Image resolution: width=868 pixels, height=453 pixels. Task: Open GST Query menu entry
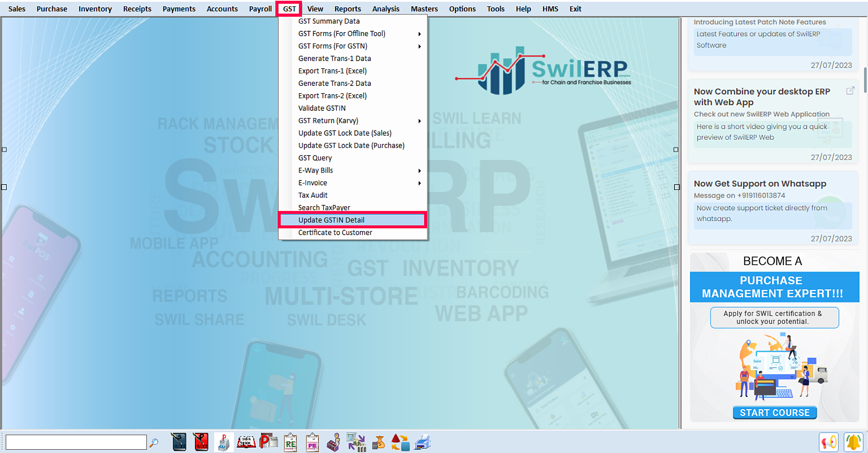coord(353,158)
